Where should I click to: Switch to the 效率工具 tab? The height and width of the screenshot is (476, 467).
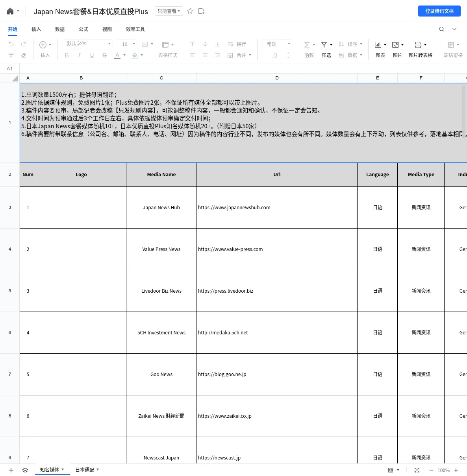135,29
